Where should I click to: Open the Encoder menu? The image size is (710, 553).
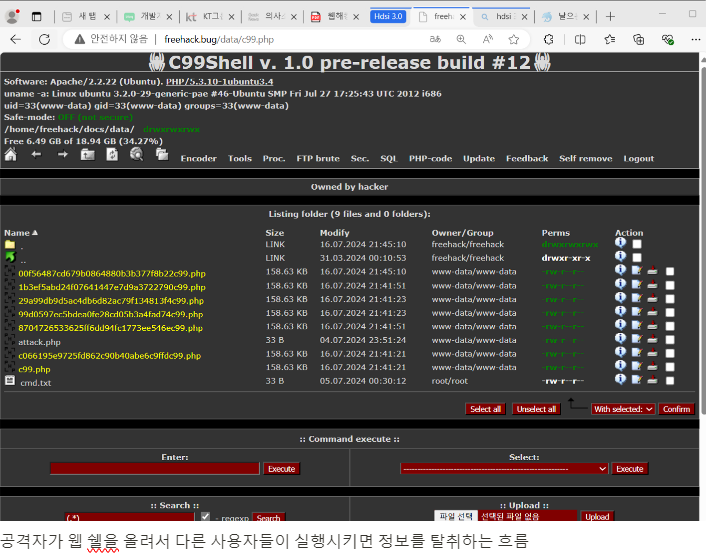(199, 159)
